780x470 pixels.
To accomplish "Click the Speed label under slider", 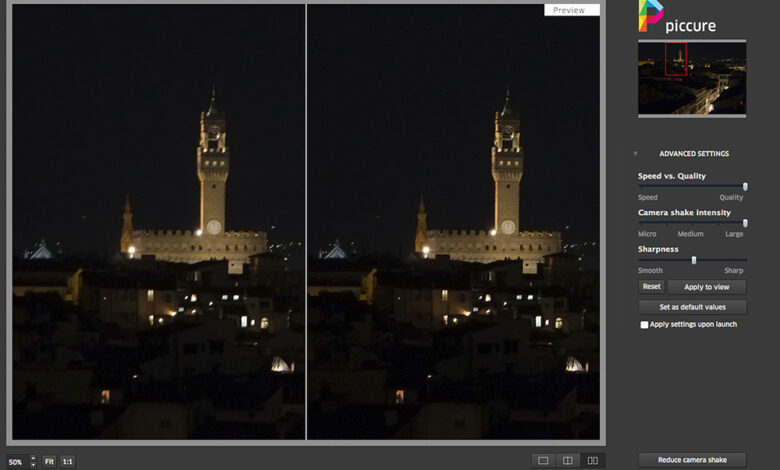I will point(648,197).
